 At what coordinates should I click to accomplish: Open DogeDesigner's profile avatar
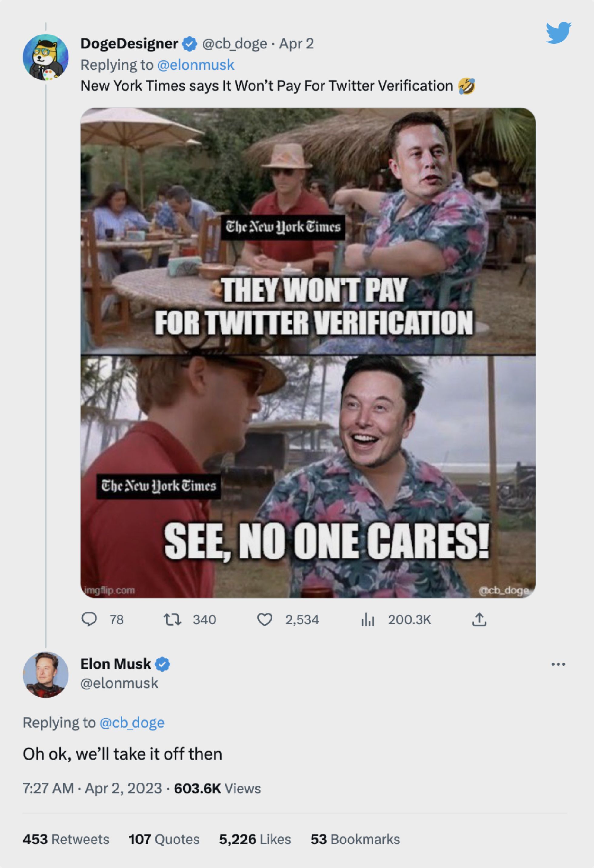(x=45, y=57)
